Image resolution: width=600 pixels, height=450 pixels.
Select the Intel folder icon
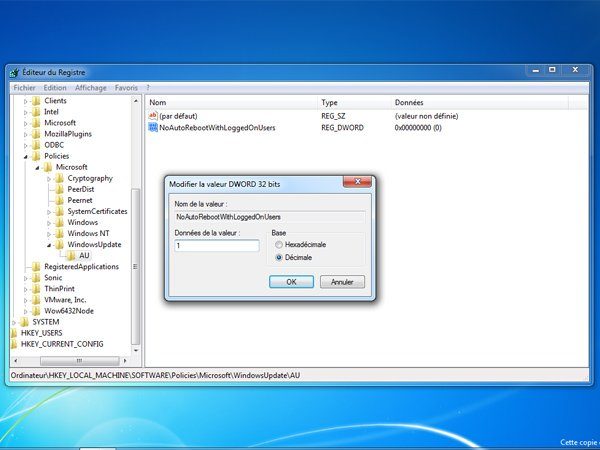(36, 112)
